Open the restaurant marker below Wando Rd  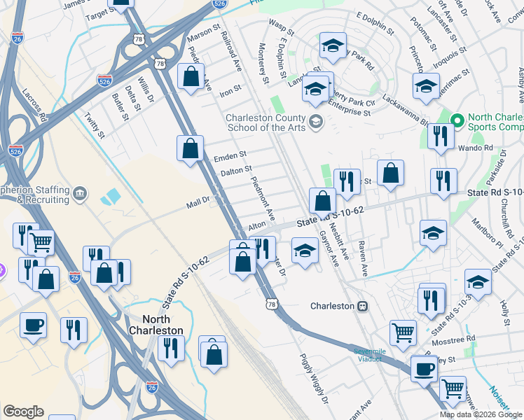point(444,182)
